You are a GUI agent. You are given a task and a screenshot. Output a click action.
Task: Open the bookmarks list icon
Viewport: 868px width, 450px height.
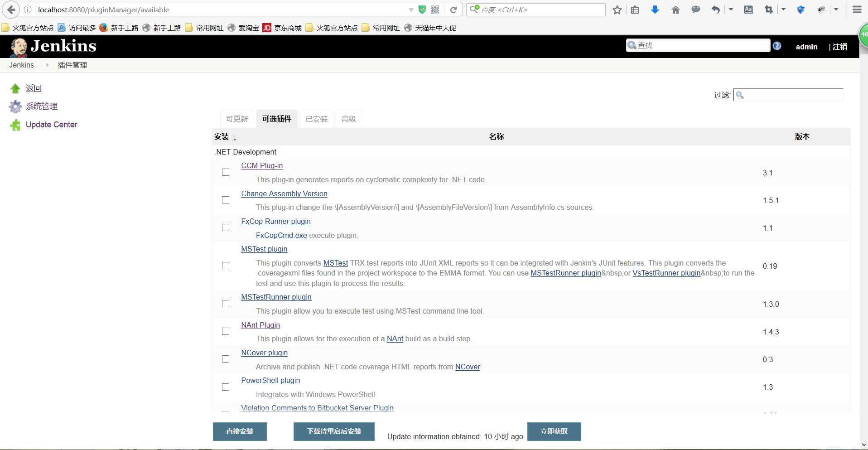[x=635, y=10]
